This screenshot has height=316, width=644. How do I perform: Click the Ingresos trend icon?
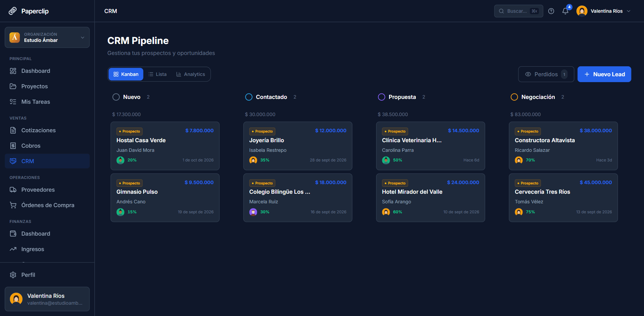point(13,249)
